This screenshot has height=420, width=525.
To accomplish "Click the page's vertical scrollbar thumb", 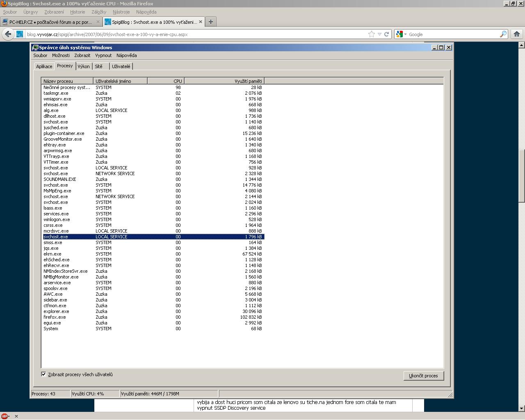I will (521, 176).
